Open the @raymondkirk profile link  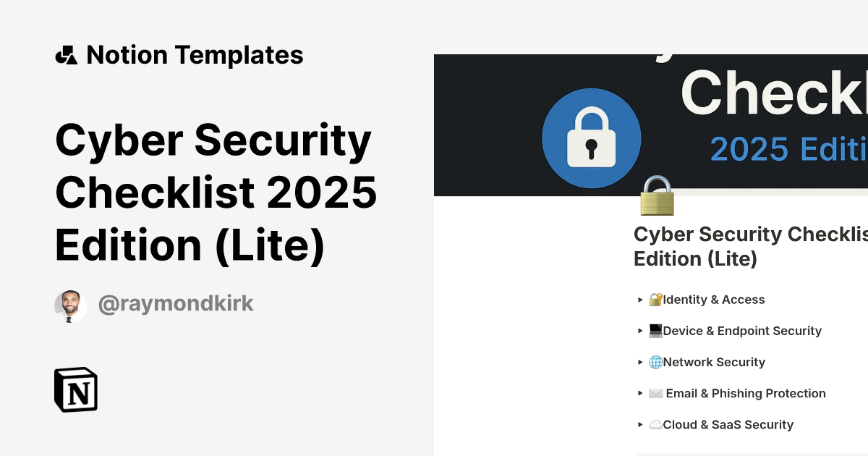pos(176,304)
